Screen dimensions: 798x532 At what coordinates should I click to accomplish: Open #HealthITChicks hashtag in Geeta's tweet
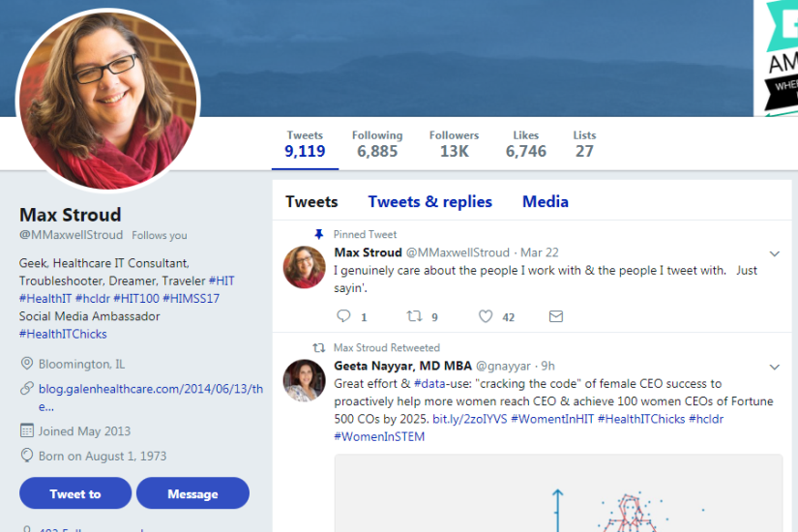[x=641, y=419]
